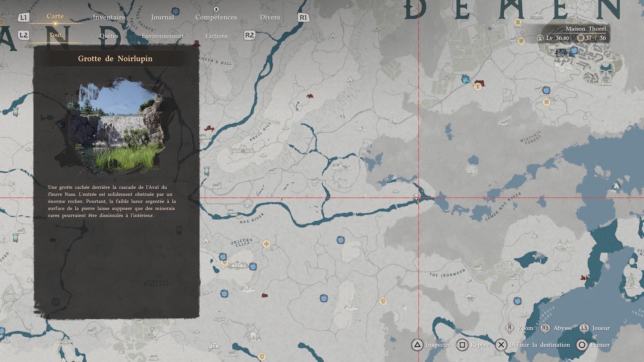
Task: Click the R2 trigger button icon
Action: (249, 35)
